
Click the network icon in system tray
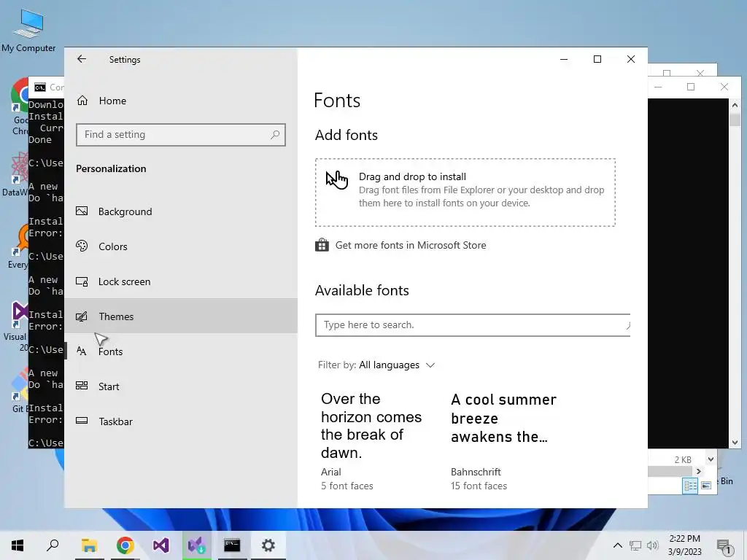pos(635,545)
